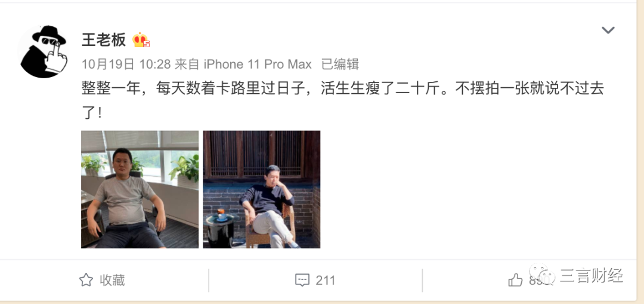The image size is (644, 304).
Task: Click 王老板's hat-and-sunglasses avatar
Action: (x=43, y=51)
